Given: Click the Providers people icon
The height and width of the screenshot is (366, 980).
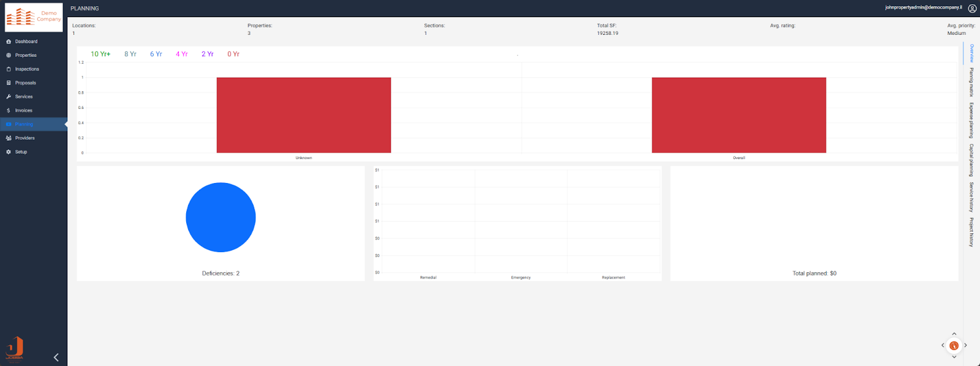Looking at the screenshot, I should 9,138.
